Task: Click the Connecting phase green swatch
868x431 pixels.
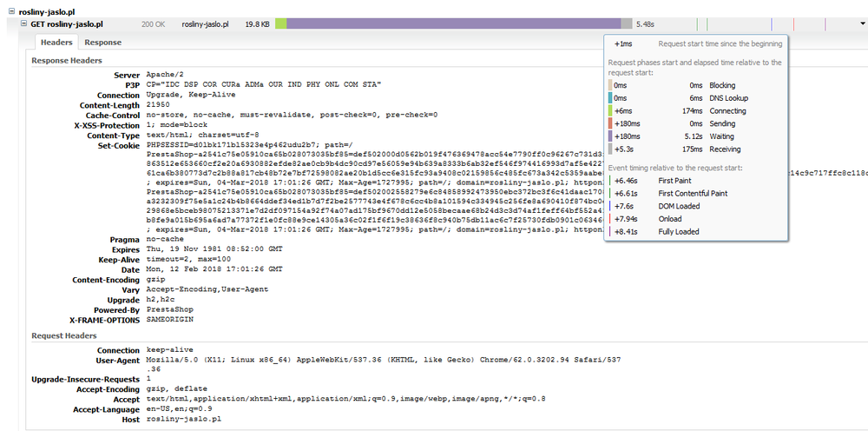Action: point(610,111)
